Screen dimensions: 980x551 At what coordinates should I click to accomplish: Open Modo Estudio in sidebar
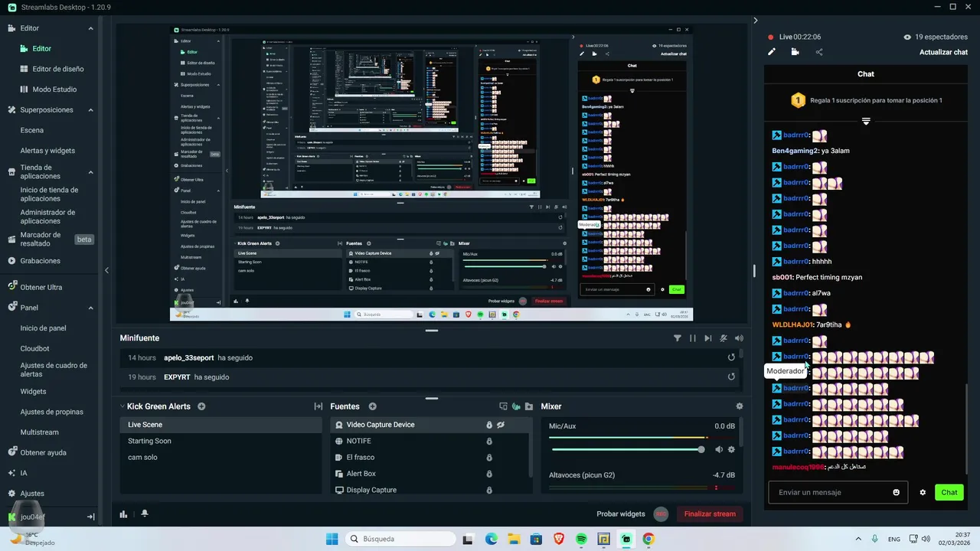54,90
